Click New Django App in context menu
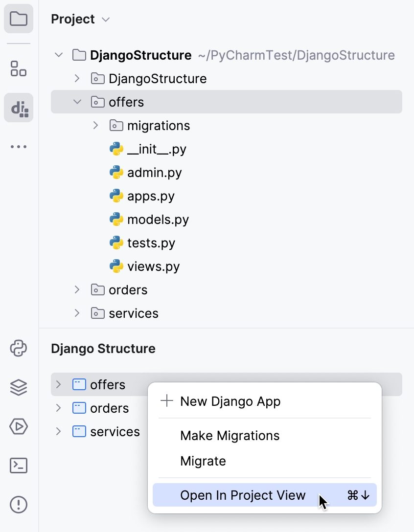Screen dimensions: 414x532 click(x=230, y=401)
